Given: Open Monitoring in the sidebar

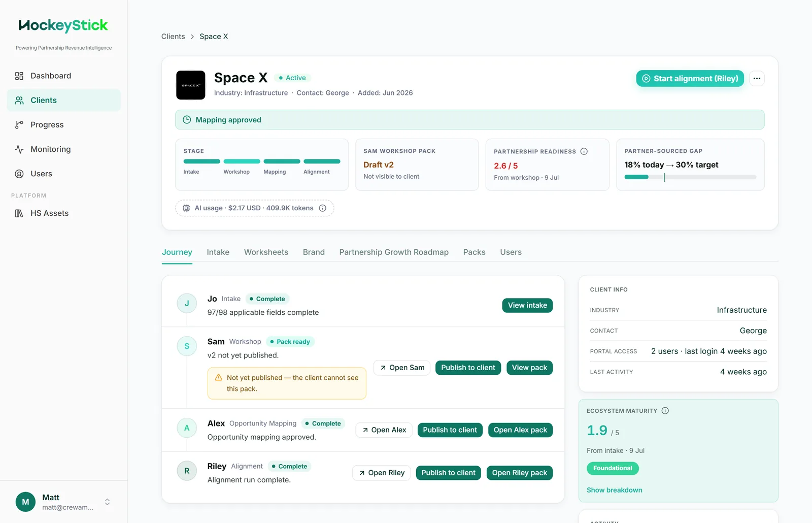Looking at the screenshot, I should click(64, 149).
